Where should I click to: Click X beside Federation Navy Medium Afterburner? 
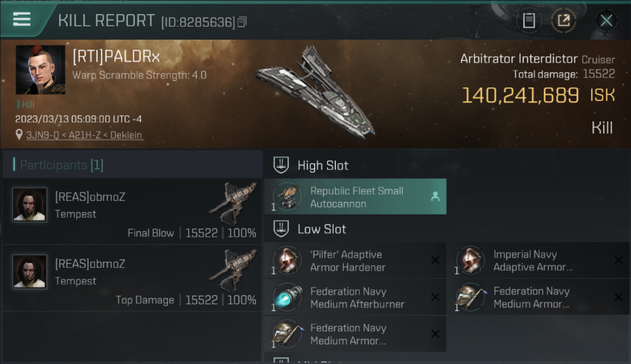click(x=435, y=298)
